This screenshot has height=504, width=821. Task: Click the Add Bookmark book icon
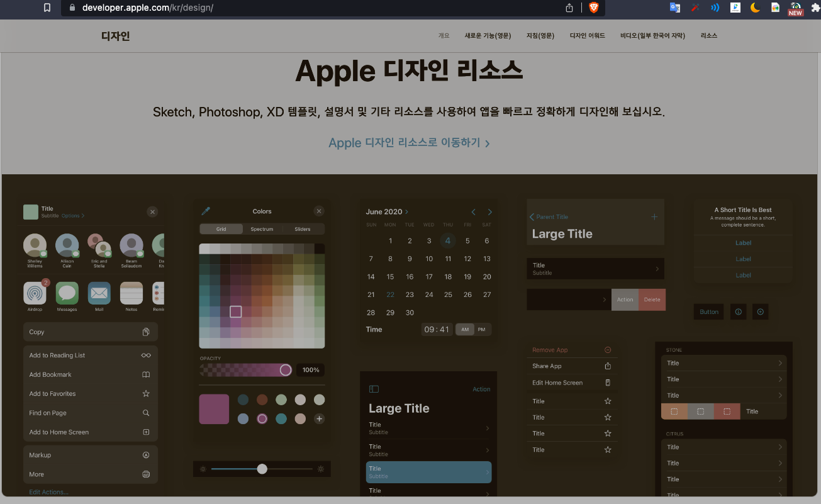(146, 374)
